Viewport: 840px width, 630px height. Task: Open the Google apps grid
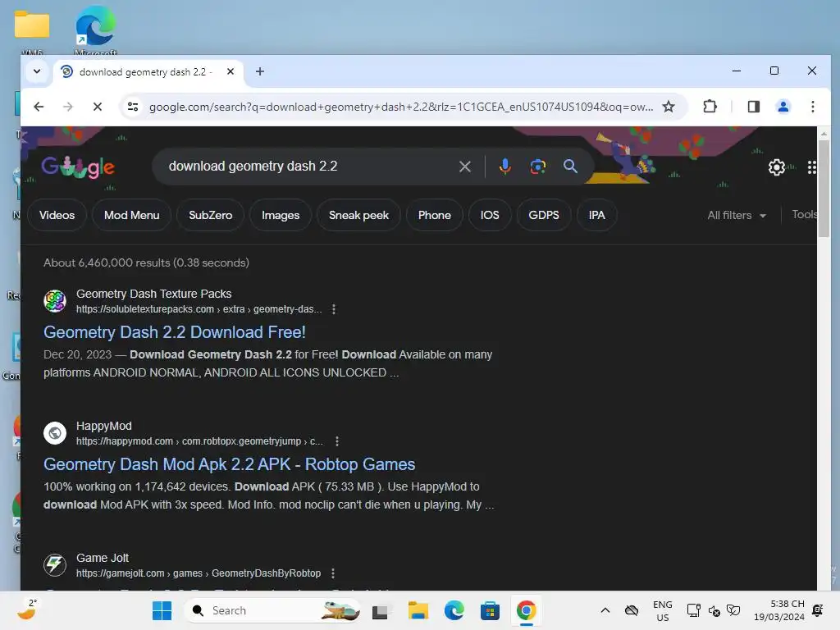tap(812, 167)
